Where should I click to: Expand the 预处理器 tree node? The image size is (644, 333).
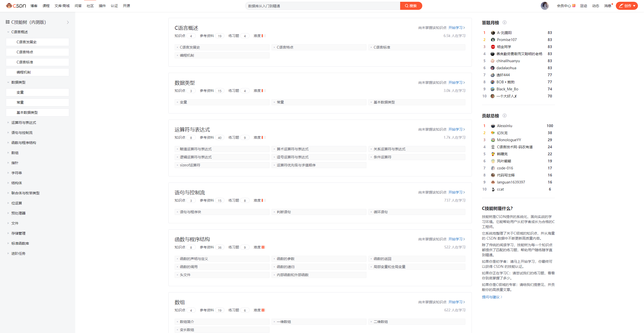pyautogui.click(x=8, y=213)
